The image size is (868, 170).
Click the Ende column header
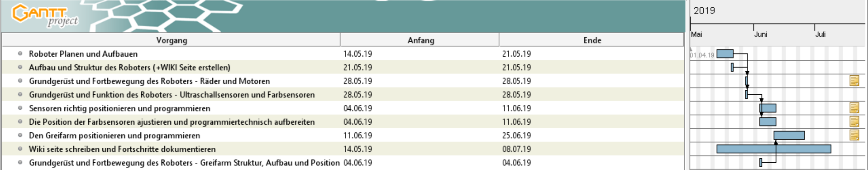click(x=592, y=40)
